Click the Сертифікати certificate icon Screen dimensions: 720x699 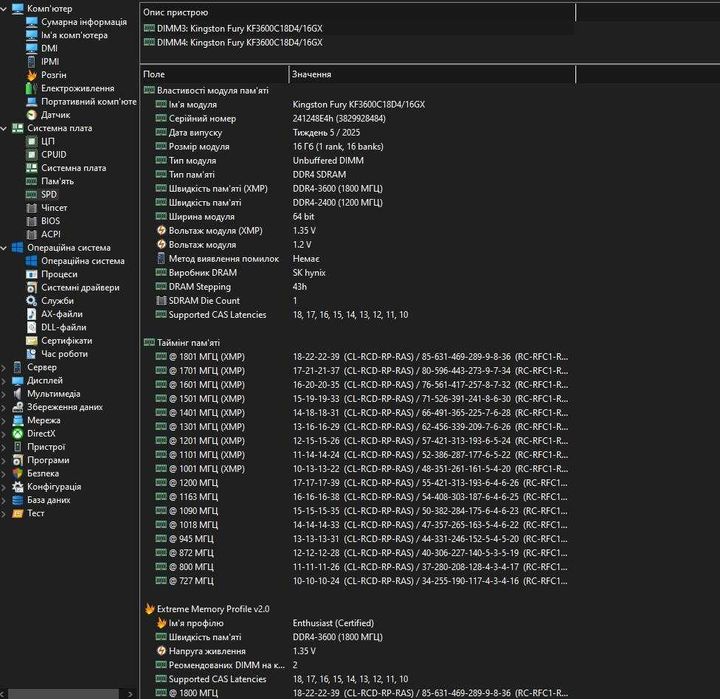32,341
